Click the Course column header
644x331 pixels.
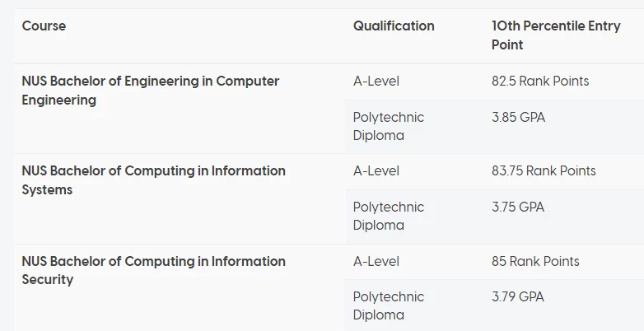point(44,26)
